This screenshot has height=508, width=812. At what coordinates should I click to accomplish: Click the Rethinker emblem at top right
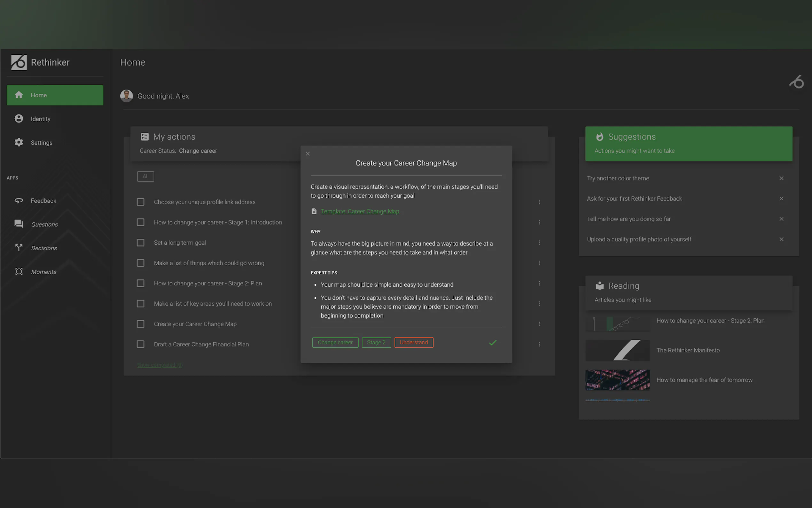point(797,82)
